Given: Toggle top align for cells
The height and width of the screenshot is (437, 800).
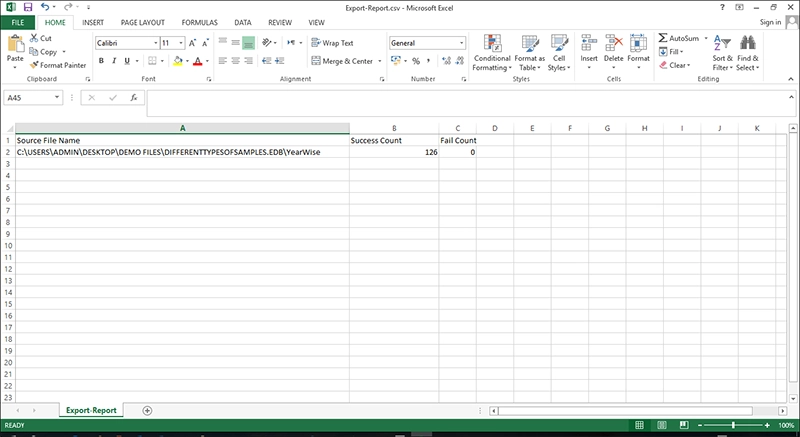Looking at the screenshot, I should 223,42.
